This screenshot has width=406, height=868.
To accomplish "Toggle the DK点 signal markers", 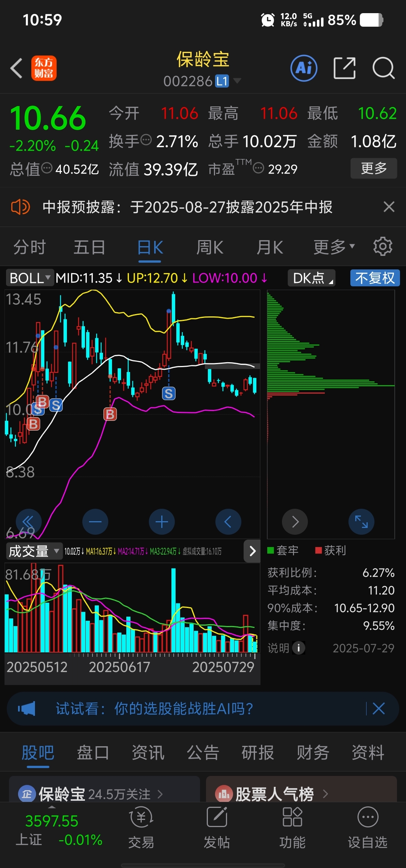I will click(x=312, y=278).
